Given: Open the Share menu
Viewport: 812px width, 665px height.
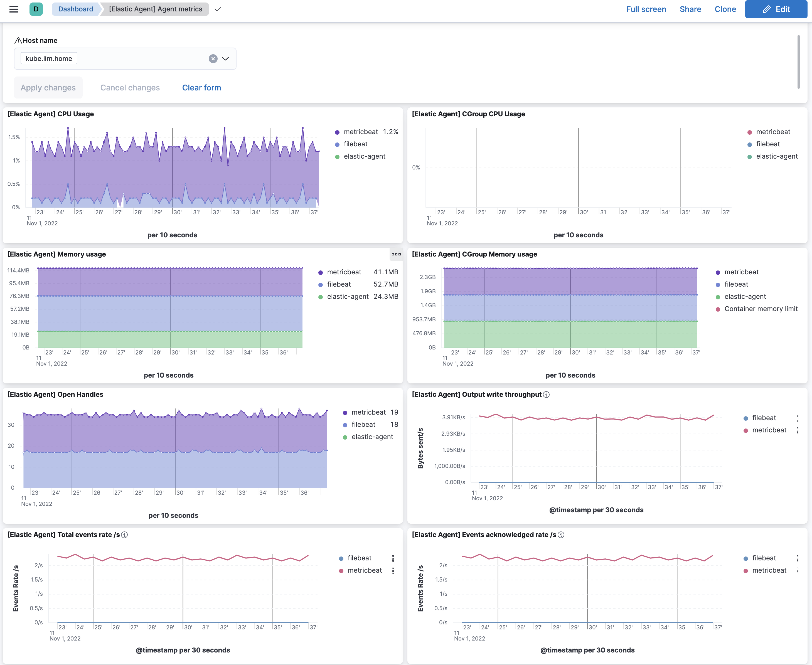Looking at the screenshot, I should (690, 9).
